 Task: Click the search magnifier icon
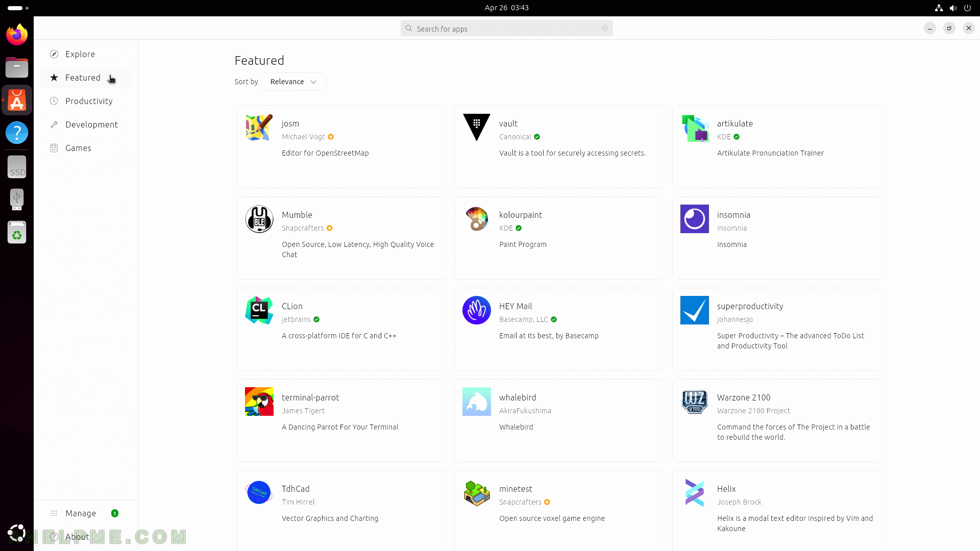[409, 29]
